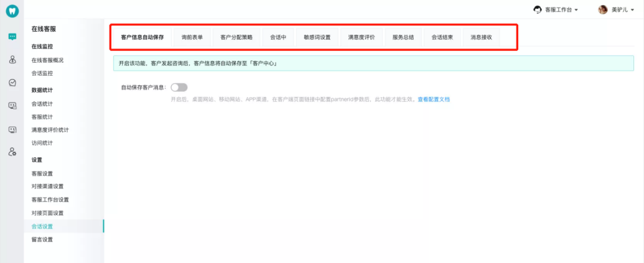Image resolution: width=644 pixels, height=263 pixels.
Task: Open the chart statistics sidebar icon
Action: pos(12,83)
